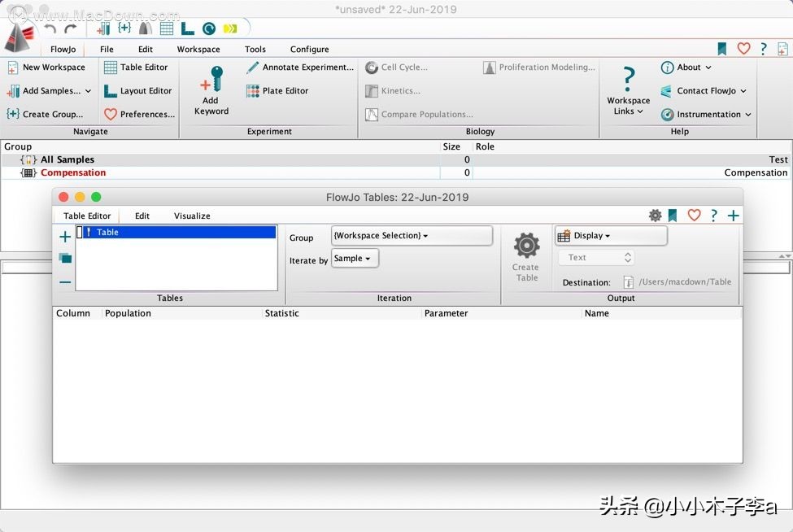Image resolution: width=793 pixels, height=532 pixels.
Task: Click minus icon to remove table
Action: click(x=65, y=282)
